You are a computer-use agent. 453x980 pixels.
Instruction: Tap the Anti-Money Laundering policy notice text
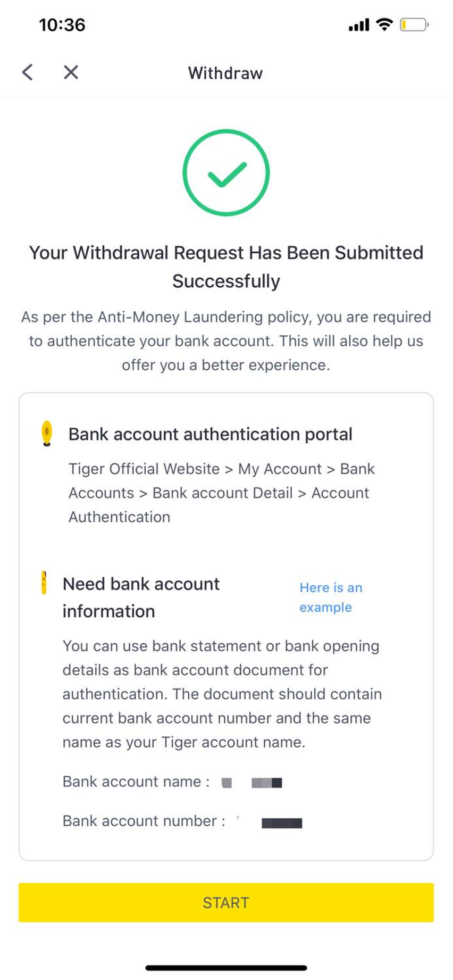click(226, 341)
